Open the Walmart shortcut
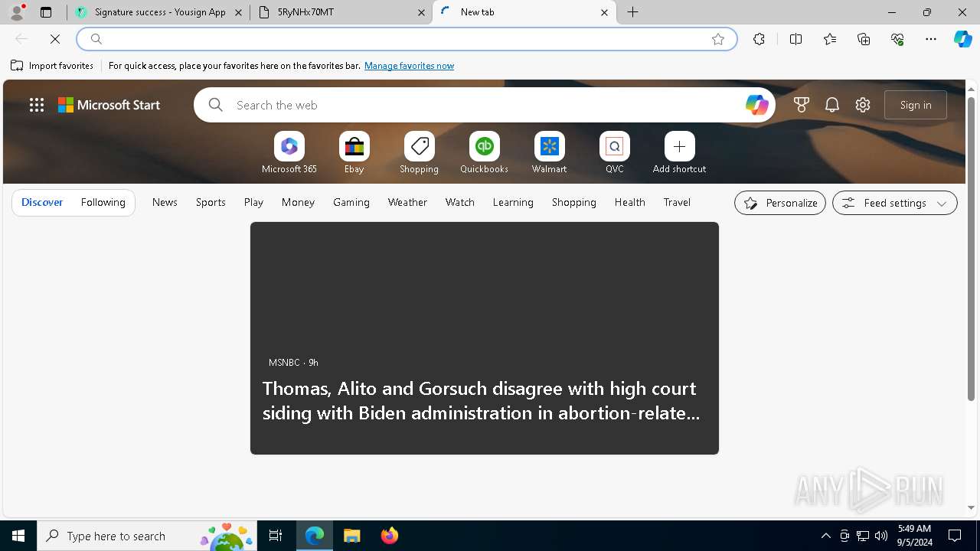 (550, 153)
